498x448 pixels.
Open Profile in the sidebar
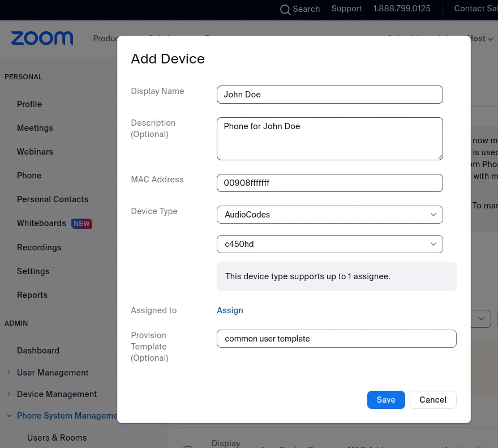[x=29, y=104]
